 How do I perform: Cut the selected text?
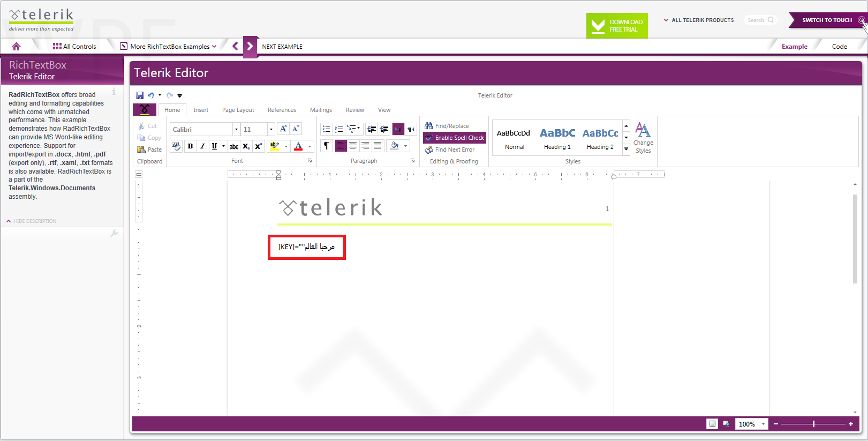coord(147,126)
